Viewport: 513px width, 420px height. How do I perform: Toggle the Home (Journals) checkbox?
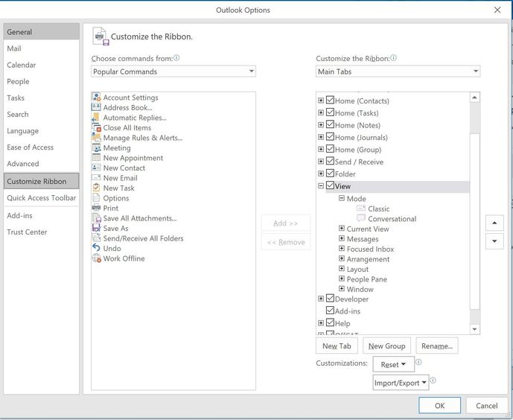point(330,137)
